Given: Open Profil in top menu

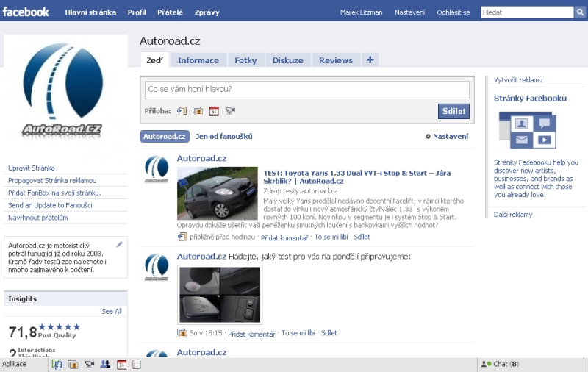Looking at the screenshot, I should [x=137, y=12].
